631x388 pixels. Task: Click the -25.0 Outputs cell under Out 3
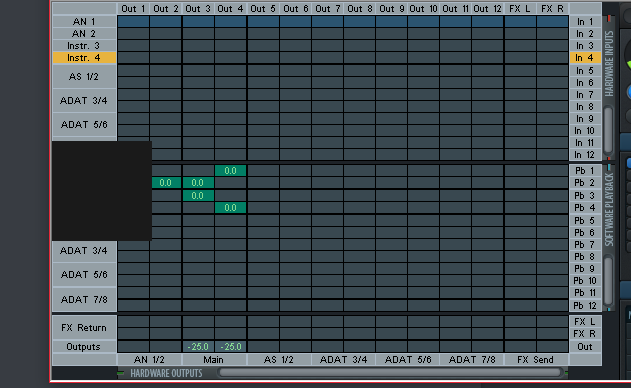198,347
